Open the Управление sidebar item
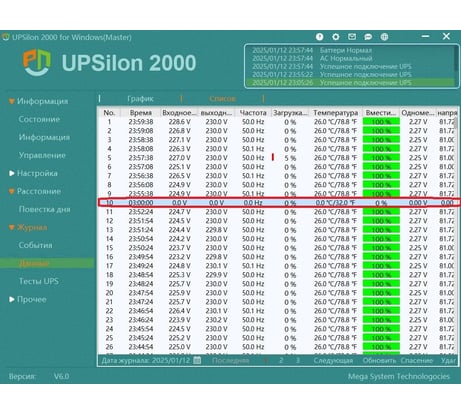The width and height of the screenshot is (461, 415). pos(42,155)
